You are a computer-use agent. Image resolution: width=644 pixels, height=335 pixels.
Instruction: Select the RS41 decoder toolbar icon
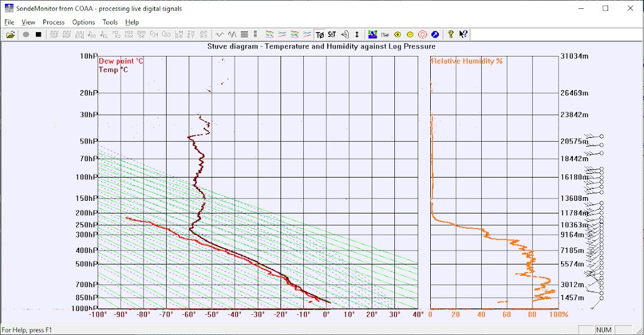[79, 35]
